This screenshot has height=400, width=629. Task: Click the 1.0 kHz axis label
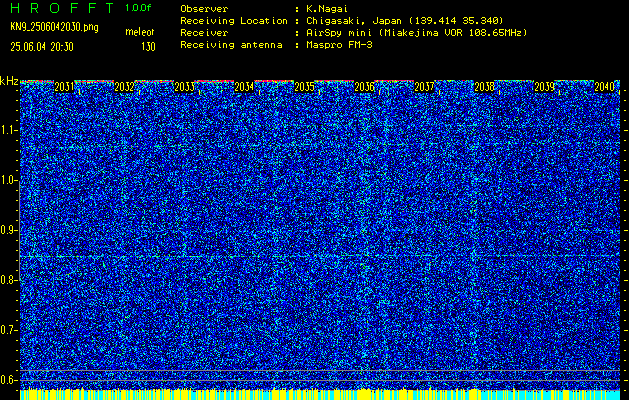(x=8, y=181)
